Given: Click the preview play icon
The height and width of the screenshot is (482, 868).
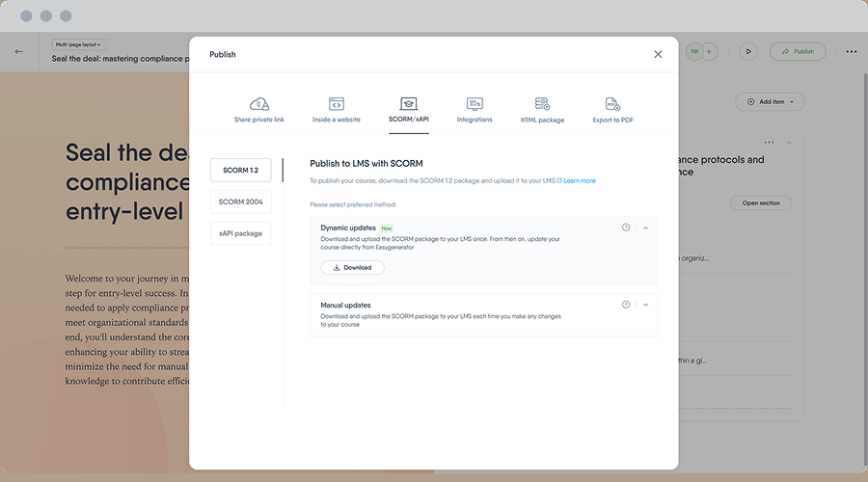Looking at the screenshot, I should pyautogui.click(x=748, y=51).
